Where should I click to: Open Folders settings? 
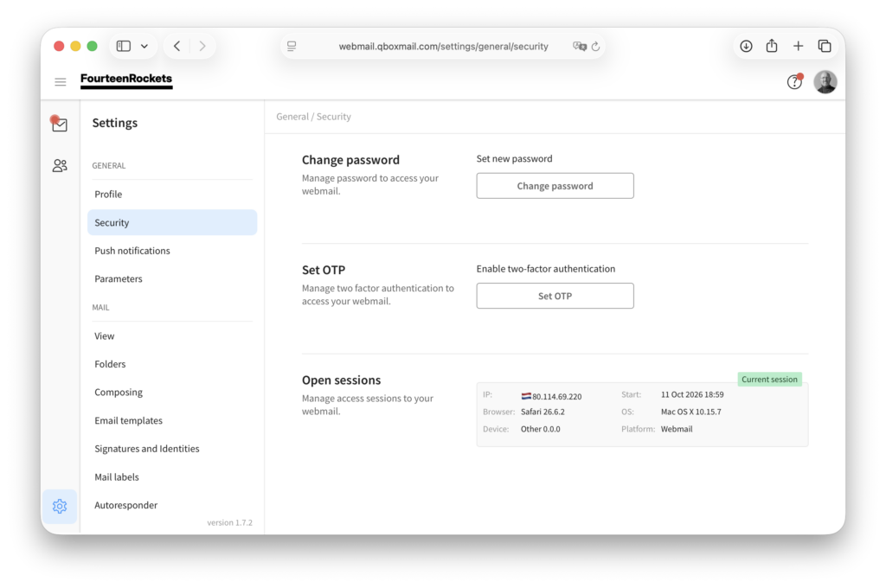coord(172,364)
